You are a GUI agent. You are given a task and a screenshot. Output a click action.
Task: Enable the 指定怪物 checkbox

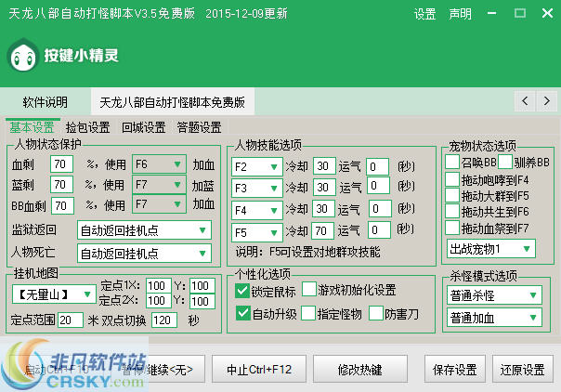point(308,313)
